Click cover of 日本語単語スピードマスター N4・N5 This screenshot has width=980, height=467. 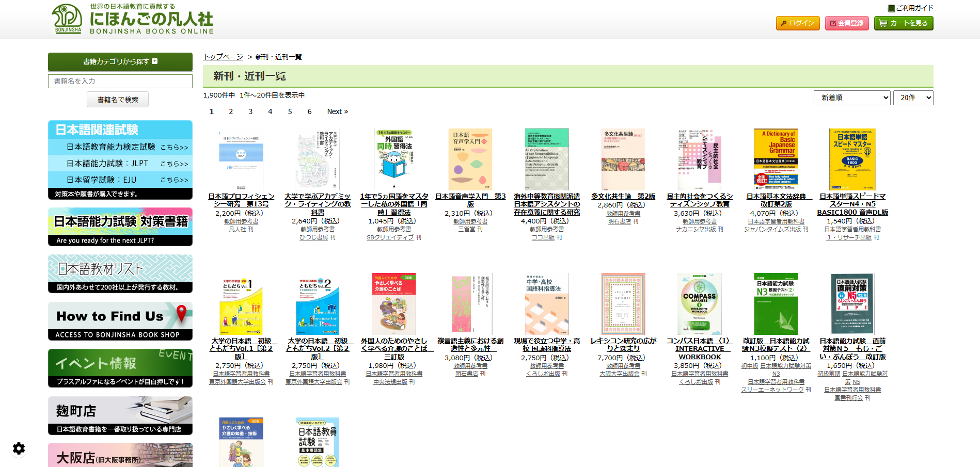click(x=852, y=159)
